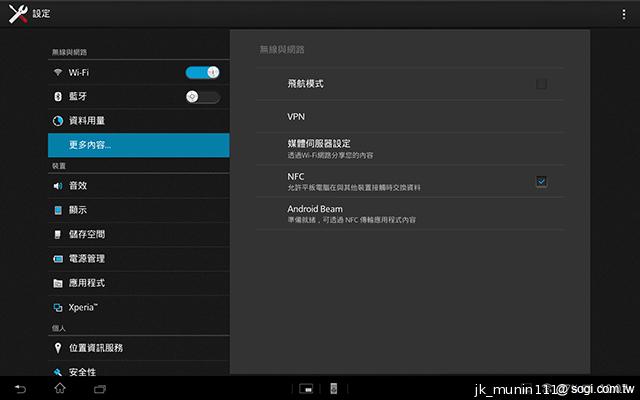Tap the Home navigation button
This screenshot has height=400, width=640.
click(60, 388)
